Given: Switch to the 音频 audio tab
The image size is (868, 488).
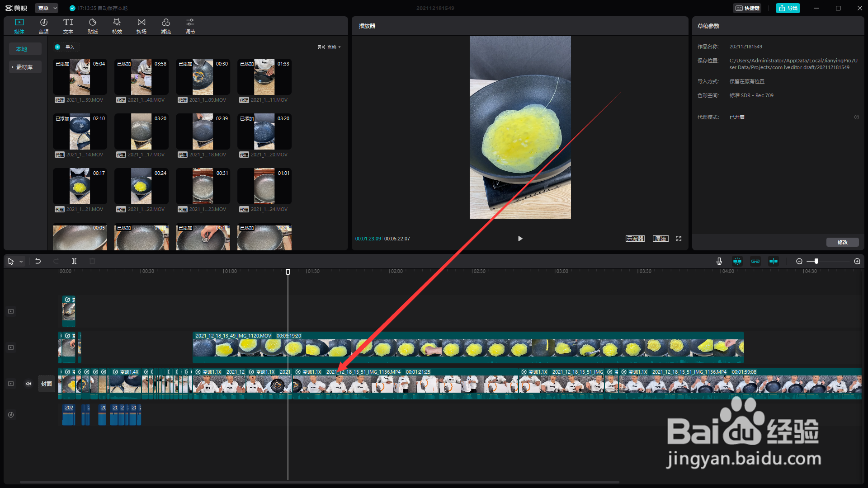Looking at the screenshot, I should pos(43,26).
